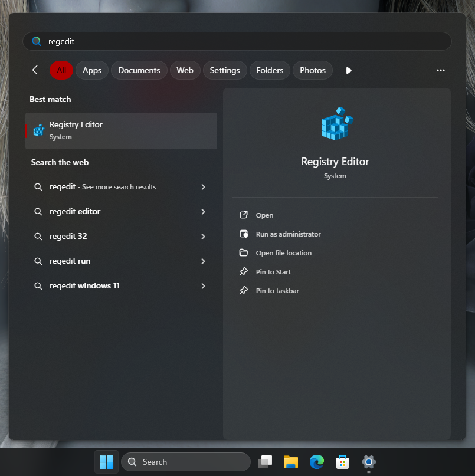The image size is (475, 476).
Task: Select the All filter tab
Action: 61,70
